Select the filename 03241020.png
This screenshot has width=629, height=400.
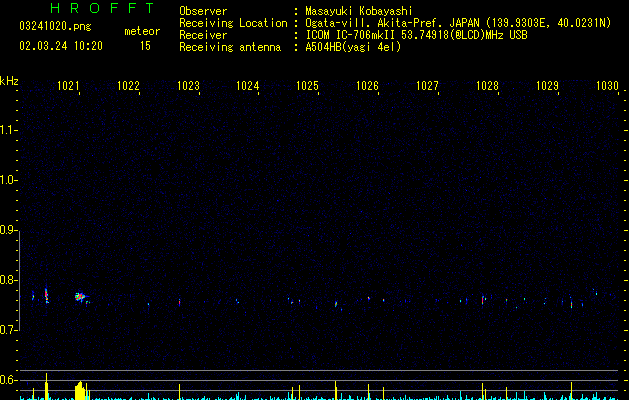pyautogui.click(x=55, y=26)
